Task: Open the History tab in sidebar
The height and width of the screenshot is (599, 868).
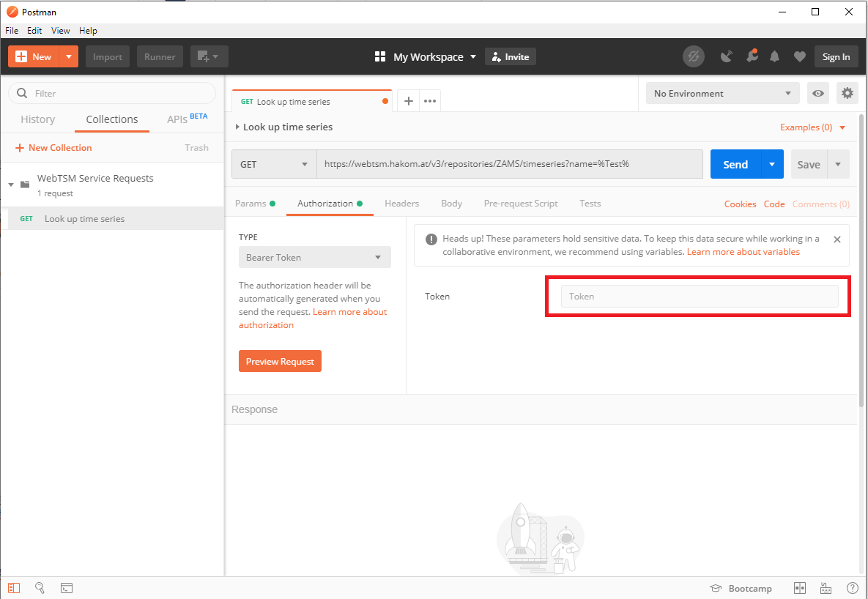Action: coord(37,119)
